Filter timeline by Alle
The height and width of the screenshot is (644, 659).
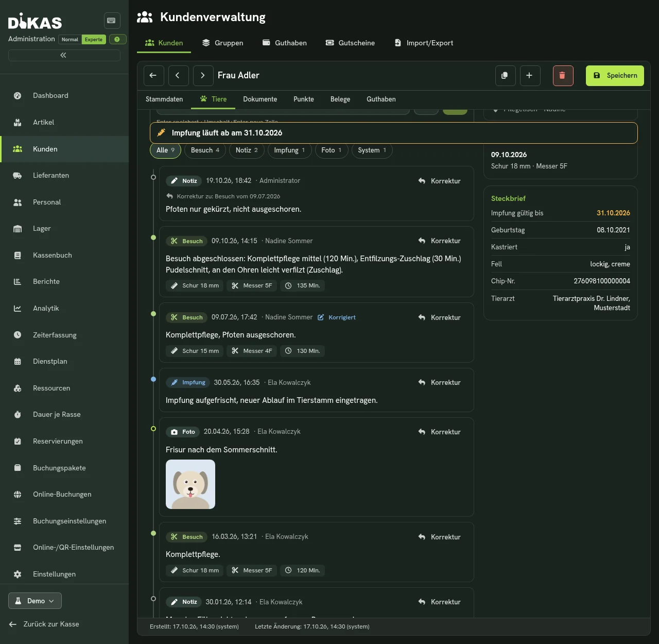(166, 150)
